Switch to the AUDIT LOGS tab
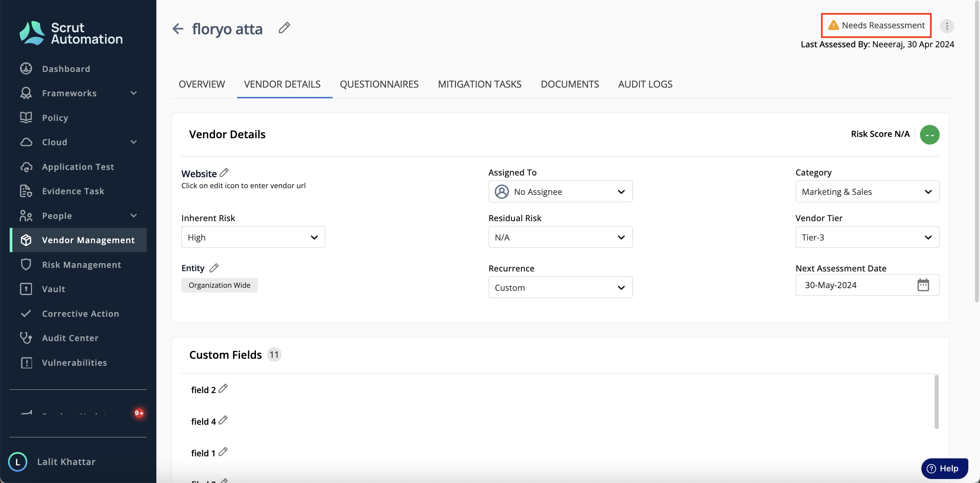 645,84
